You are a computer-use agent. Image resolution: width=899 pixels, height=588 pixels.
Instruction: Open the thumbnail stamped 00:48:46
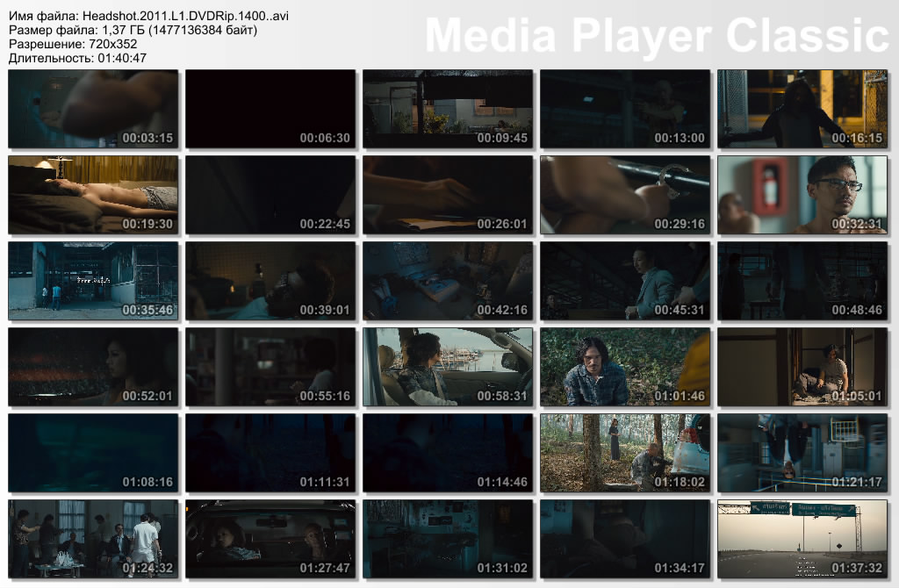802,281
